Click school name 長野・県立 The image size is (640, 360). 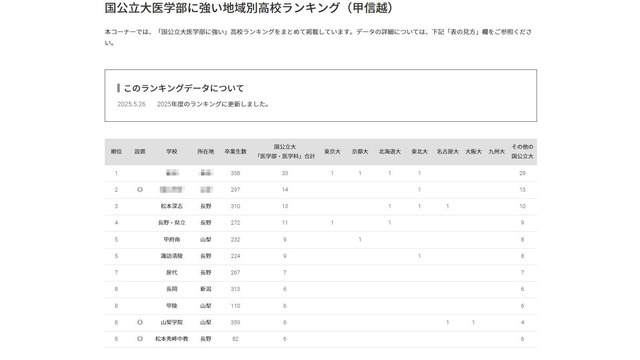tap(172, 223)
